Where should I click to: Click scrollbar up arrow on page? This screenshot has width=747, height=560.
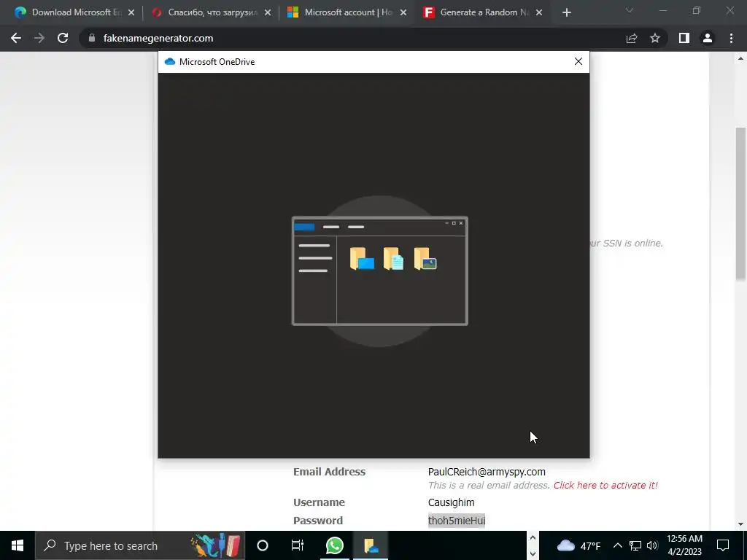point(740,59)
